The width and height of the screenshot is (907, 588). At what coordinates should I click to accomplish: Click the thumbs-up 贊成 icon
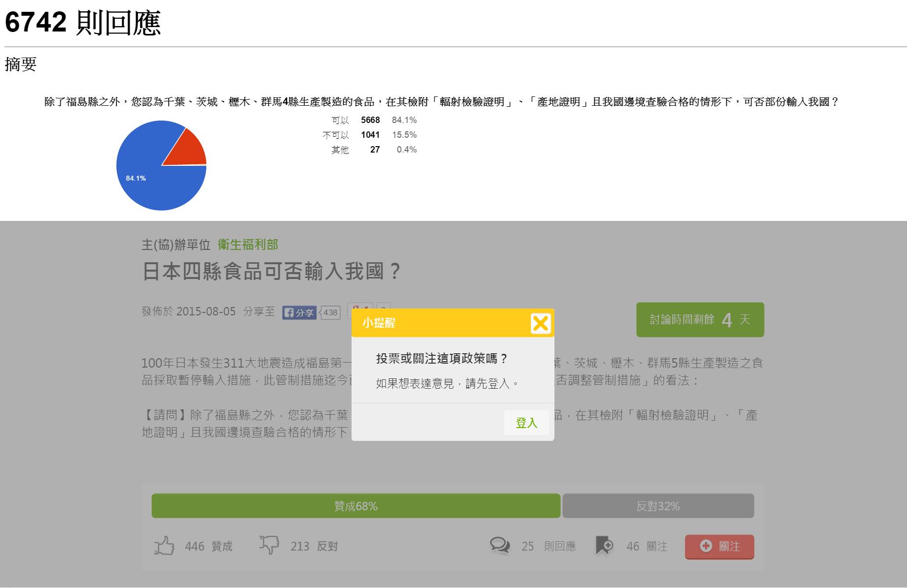click(164, 546)
